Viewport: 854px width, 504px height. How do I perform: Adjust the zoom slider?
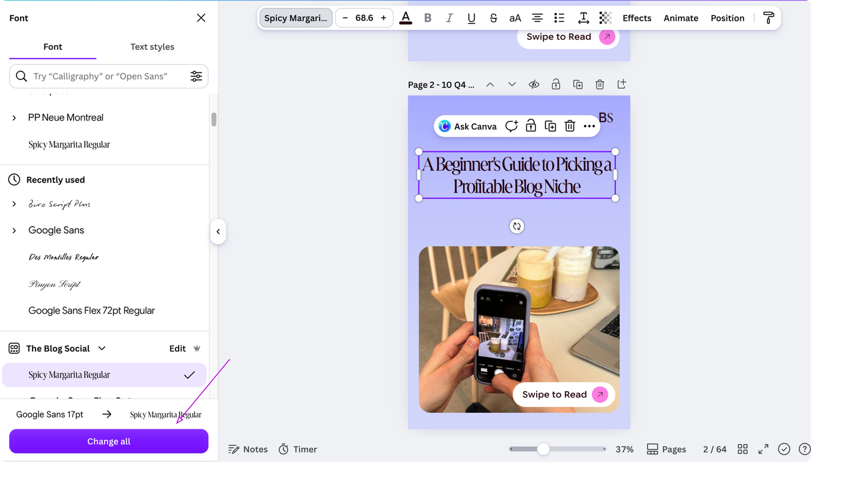[x=543, y=449]
